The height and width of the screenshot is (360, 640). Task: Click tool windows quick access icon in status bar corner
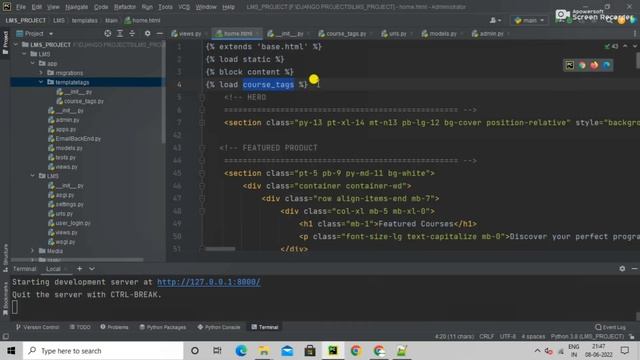[5, 337]
